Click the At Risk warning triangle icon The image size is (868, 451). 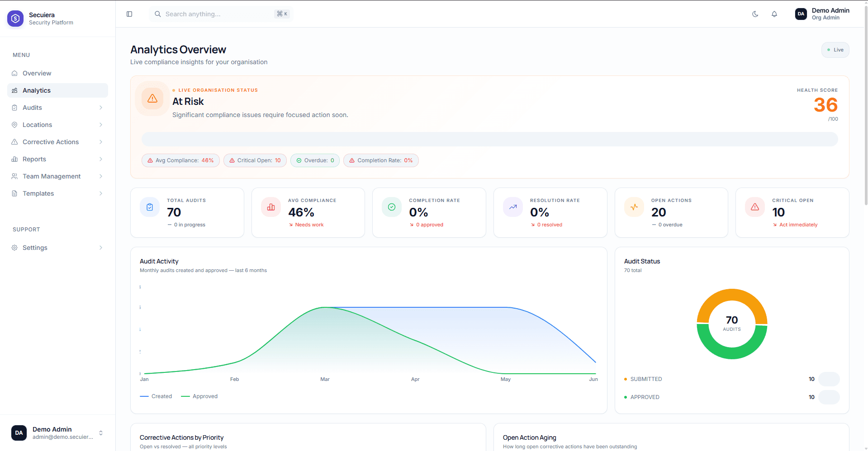click(x=152, y=99)
